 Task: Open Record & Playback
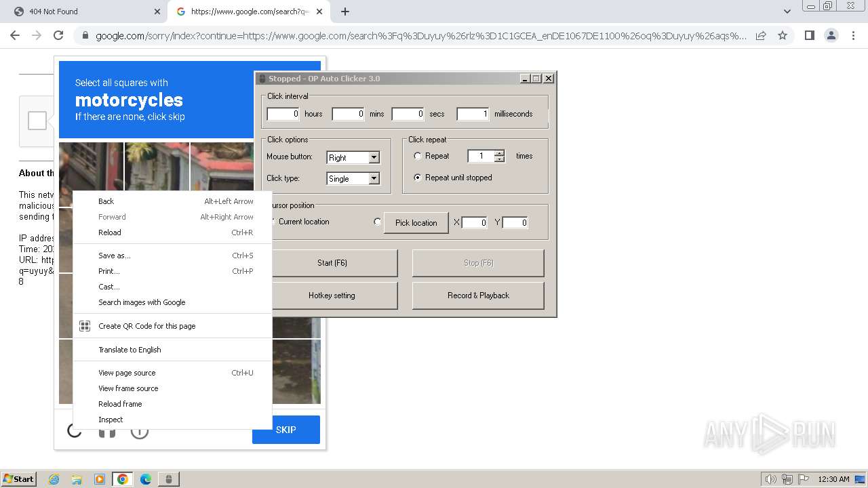(x=478, y=296)
